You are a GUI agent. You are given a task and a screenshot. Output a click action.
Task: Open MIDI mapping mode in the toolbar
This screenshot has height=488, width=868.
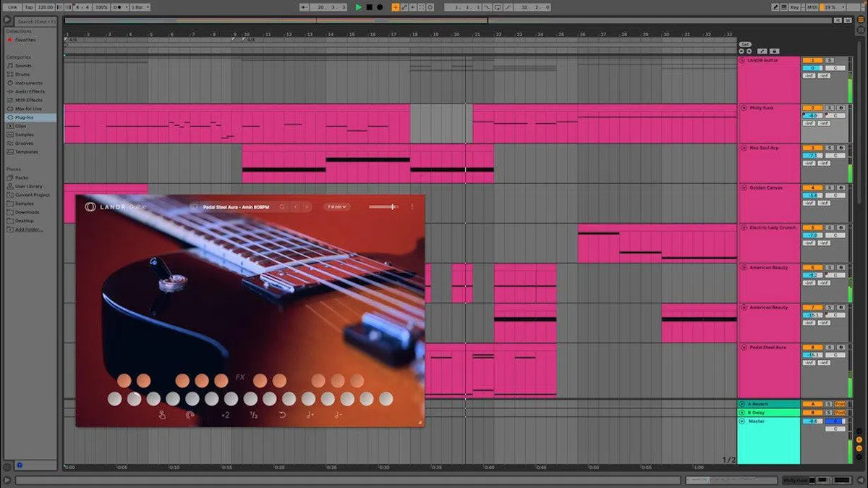pyautogui.click(x=811, y=7)
